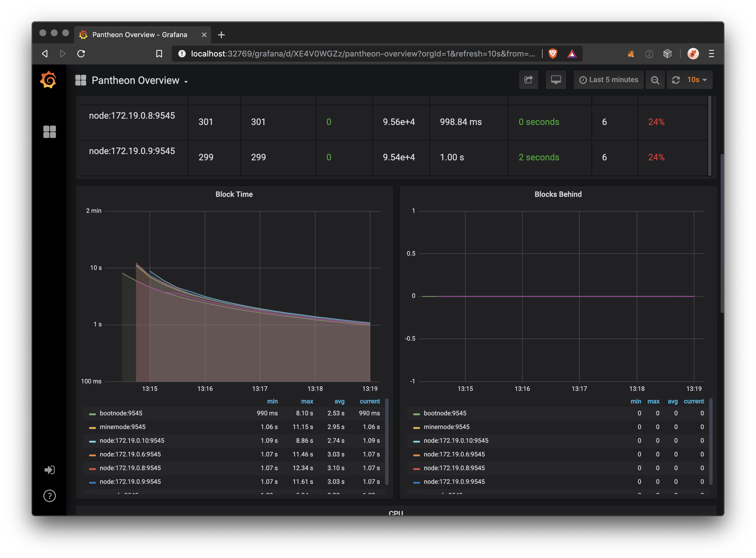Open the 10s refresh interval dropdown
Image resolution: width=756 pixels, height=558 pixels.
click(698, 80)
